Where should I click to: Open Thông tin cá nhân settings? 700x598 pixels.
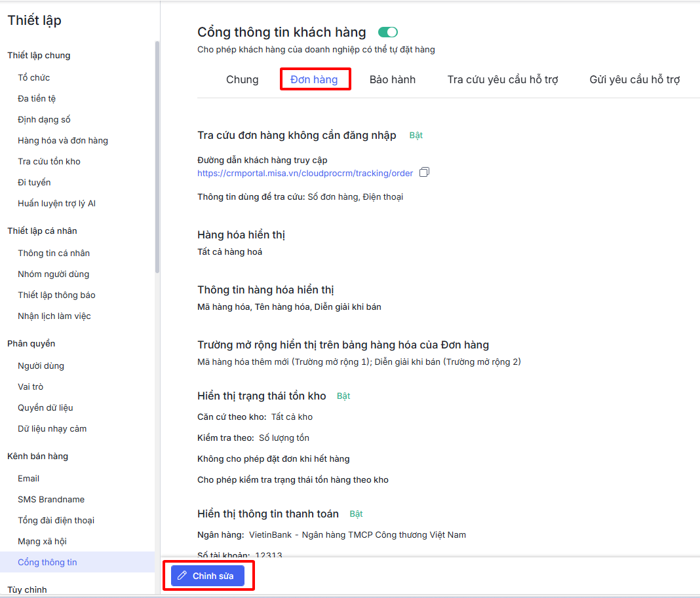coord(54,253)
